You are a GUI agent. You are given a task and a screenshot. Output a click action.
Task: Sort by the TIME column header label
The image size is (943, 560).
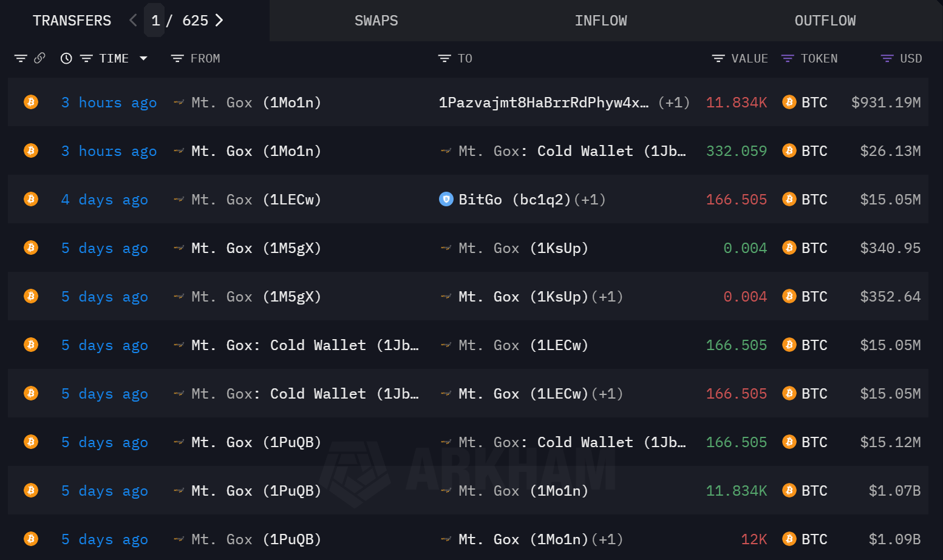pos(114,58)
